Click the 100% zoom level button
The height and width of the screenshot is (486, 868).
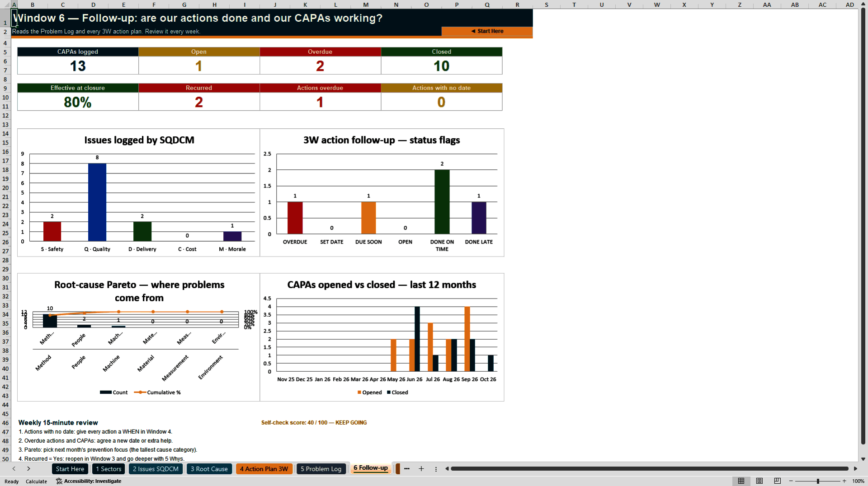tap(858, 481)
